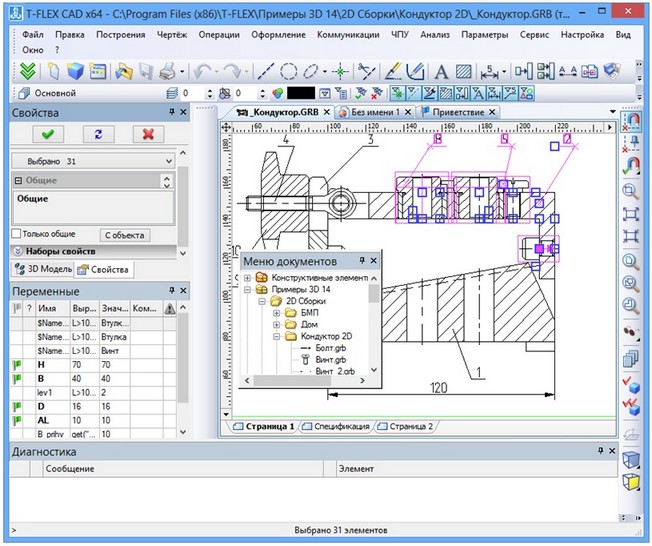Toggle the green flag for variable H
The width and height of the screenshot is (652, 546).
point(17,365)
